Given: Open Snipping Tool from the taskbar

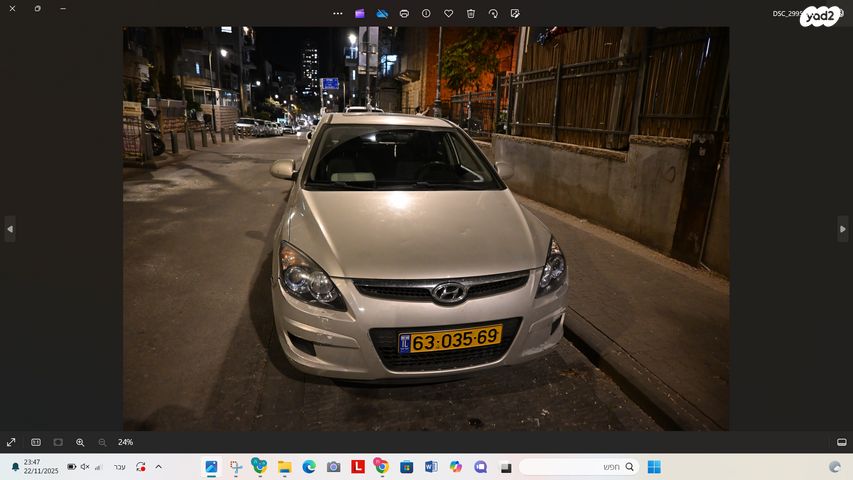Looking at the screenshot, I should (236, 467).
